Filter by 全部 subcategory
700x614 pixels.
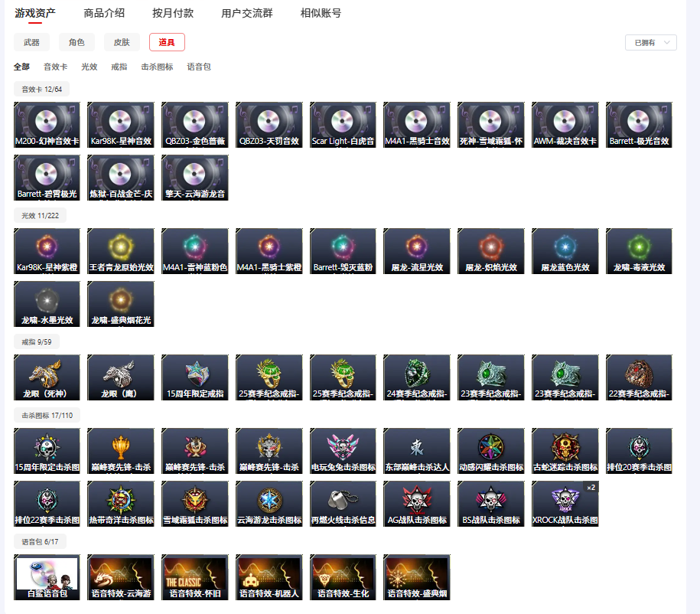[21, 67]
